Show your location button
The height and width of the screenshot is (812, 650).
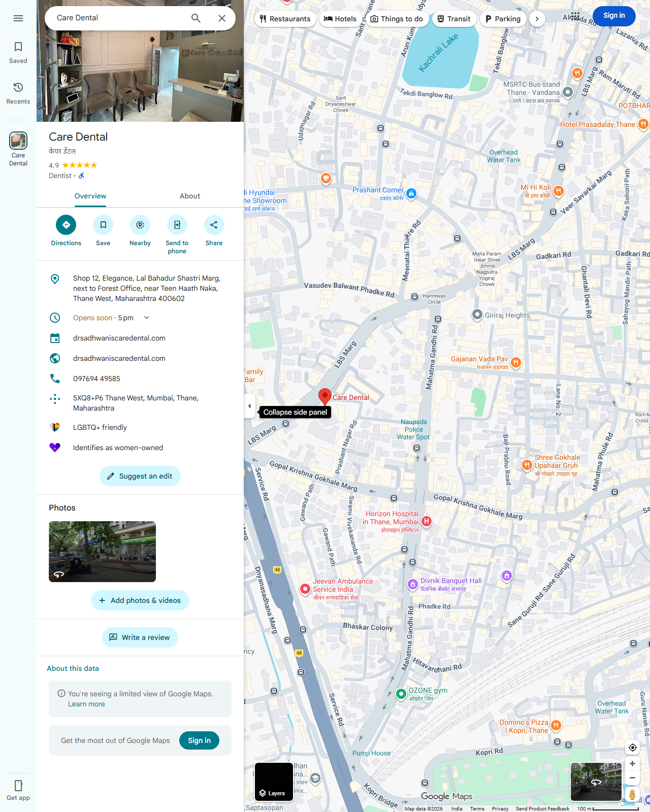click(632, 748)
